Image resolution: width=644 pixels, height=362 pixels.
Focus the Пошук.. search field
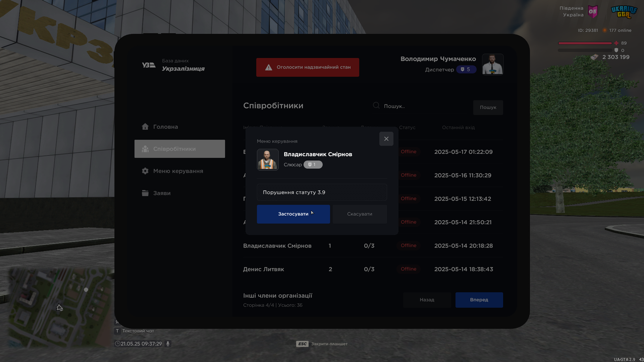[x=420, y=106]
